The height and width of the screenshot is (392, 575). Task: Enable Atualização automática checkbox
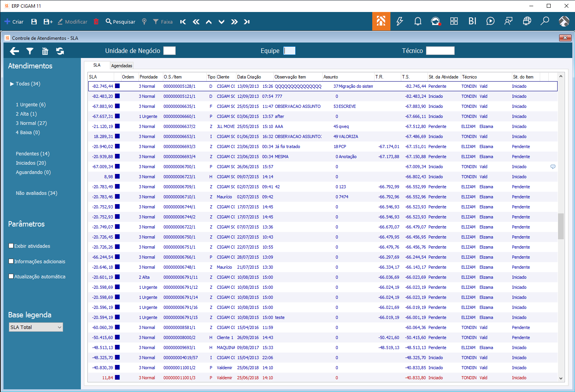(11, 276)
